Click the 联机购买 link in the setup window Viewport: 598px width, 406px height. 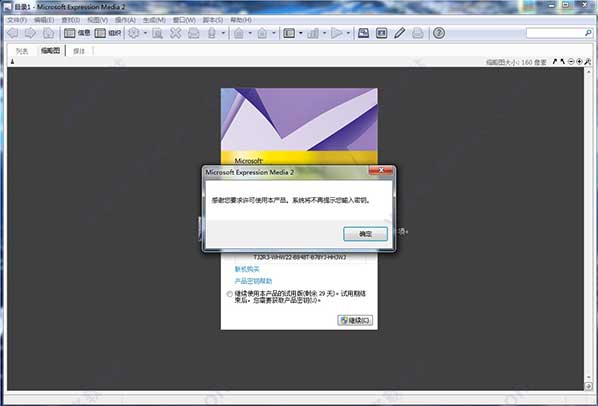[x=247, y=269]
